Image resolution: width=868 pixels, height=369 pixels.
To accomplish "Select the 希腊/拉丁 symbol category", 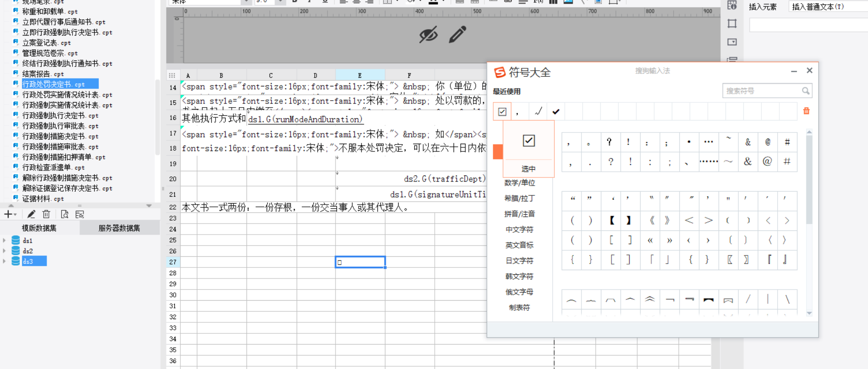I will click(520, 199).
